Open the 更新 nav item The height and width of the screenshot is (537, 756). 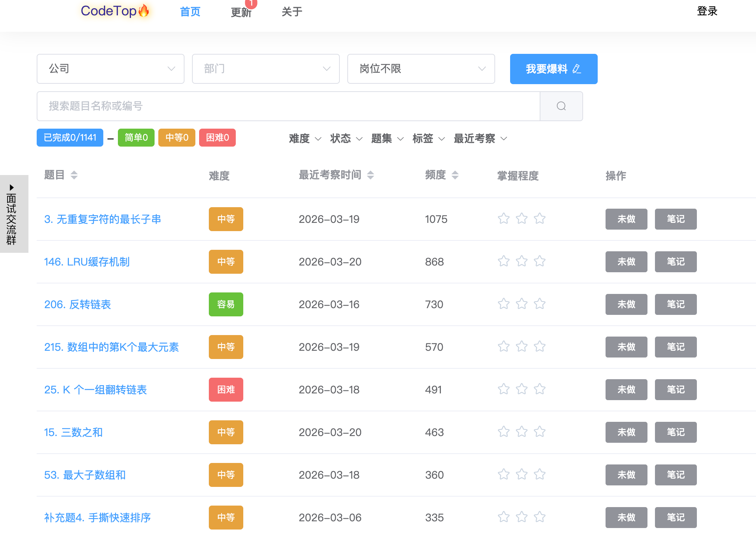pyautogui.click(x=241, y=12)
